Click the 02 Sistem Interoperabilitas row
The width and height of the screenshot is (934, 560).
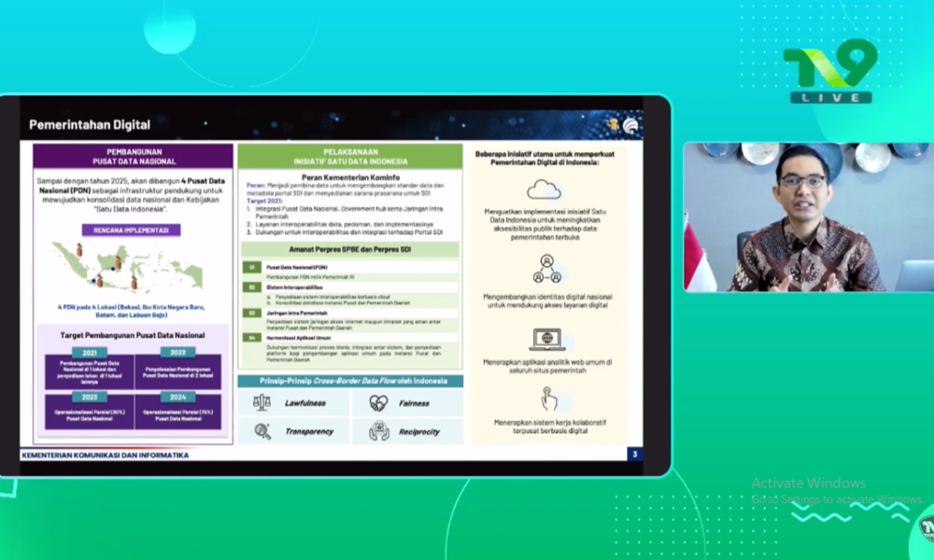click(350, 287)
